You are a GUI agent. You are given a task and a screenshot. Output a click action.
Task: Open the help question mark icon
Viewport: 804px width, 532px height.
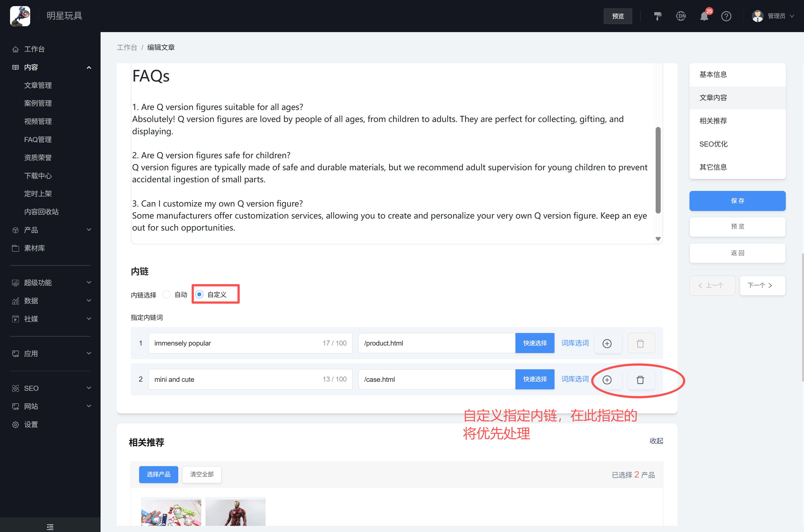[x=726, y=16]
